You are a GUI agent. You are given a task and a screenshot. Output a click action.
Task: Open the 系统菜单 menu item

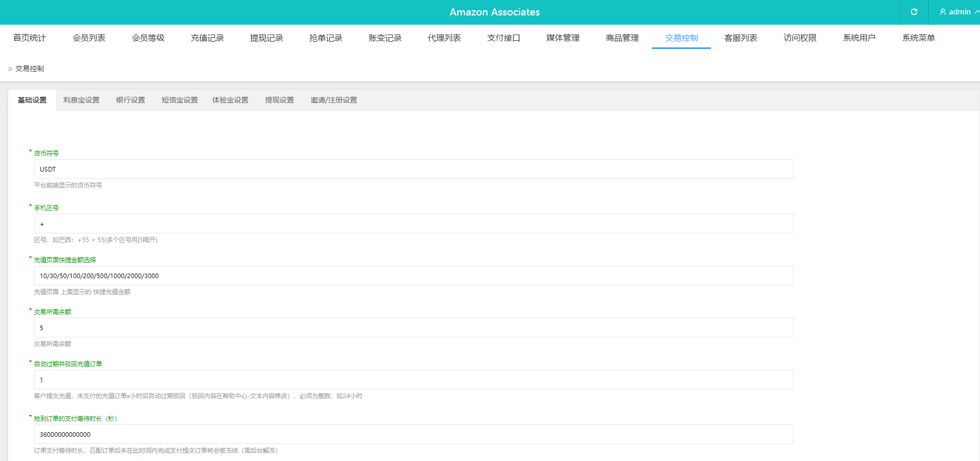[x=918, y=38]
